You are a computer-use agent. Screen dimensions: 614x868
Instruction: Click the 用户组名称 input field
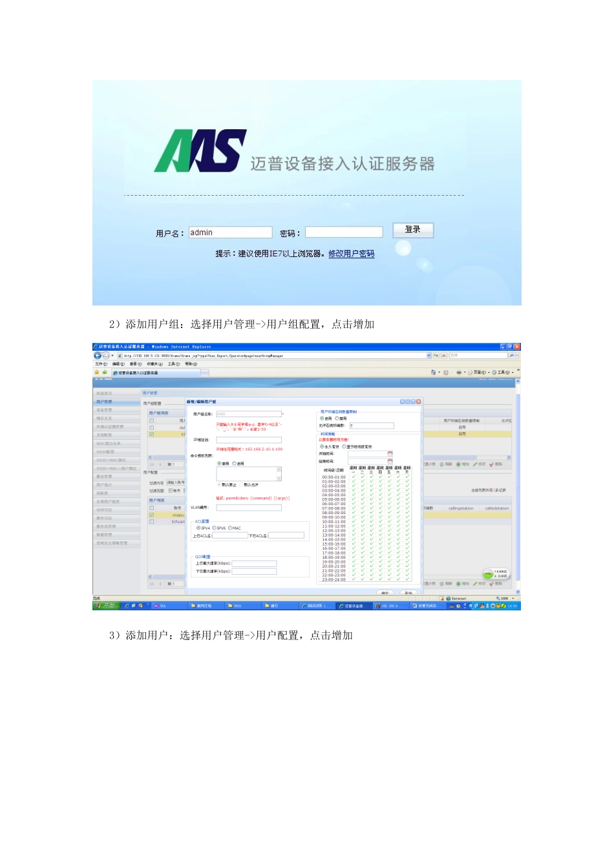(x=249, y=414)
